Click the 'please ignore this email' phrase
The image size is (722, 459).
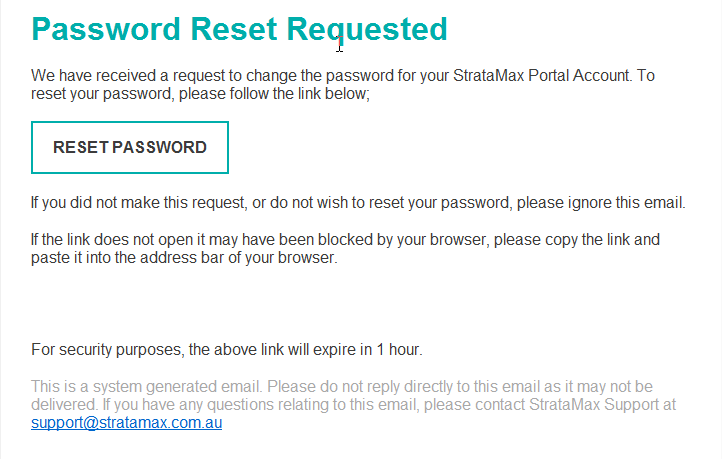tap(600, 203)
